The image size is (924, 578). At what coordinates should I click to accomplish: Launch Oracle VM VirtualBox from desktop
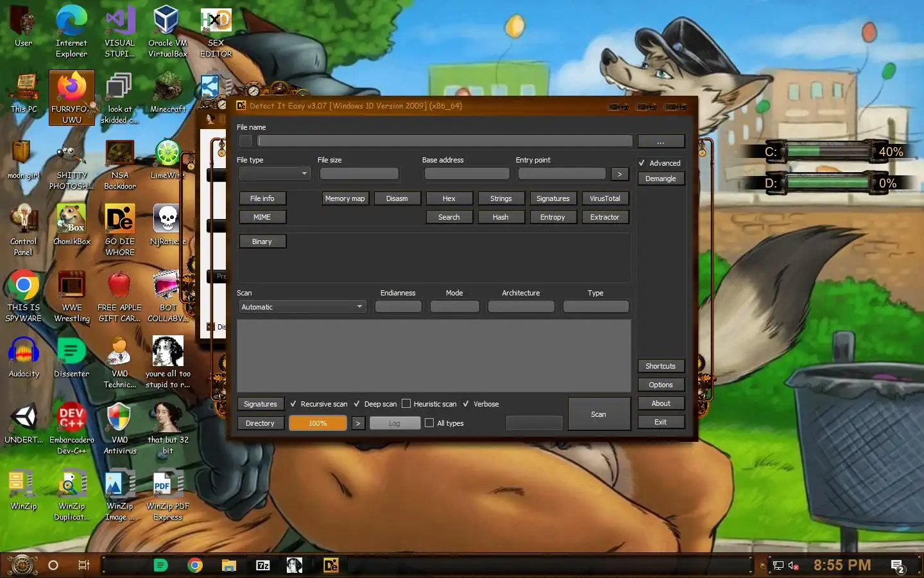[167, 32]
